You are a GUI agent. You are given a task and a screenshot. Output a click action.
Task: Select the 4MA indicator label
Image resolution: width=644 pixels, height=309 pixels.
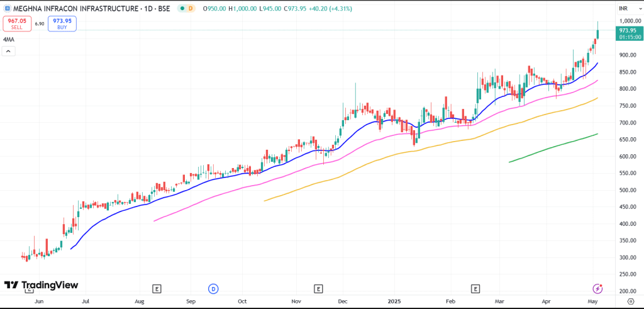(8, 40)
